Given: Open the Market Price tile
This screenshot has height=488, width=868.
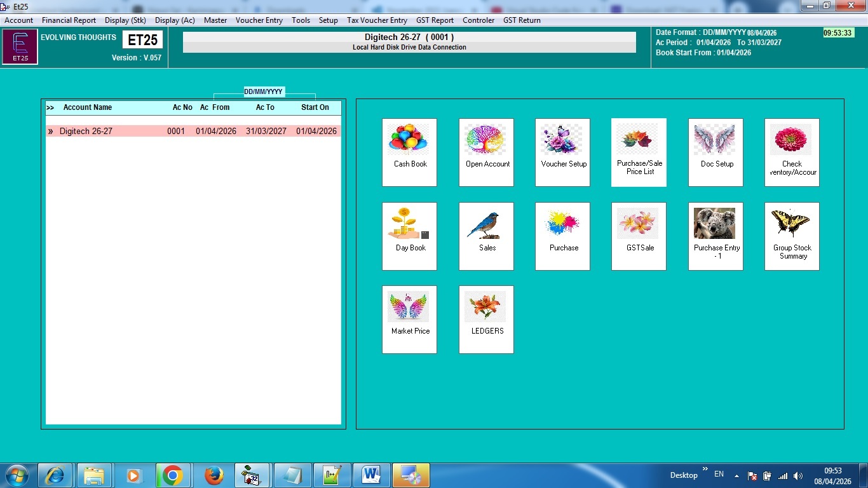Looking at the screenshot, I should [409, 319].
